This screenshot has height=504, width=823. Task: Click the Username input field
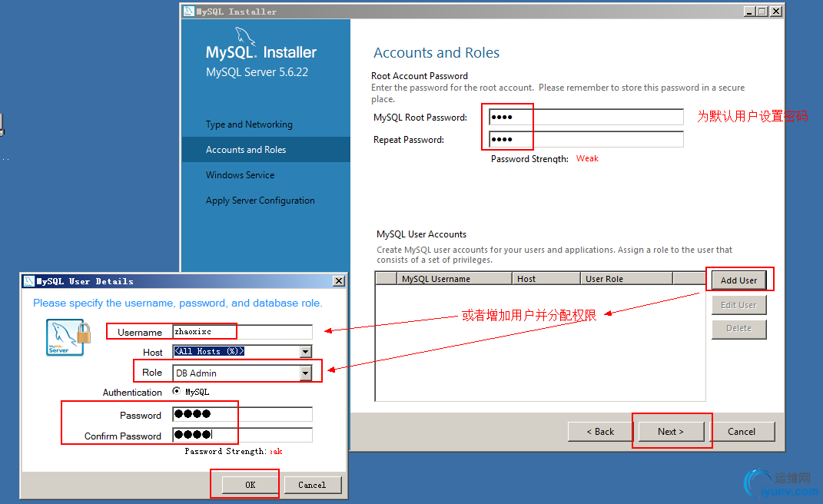242,332
